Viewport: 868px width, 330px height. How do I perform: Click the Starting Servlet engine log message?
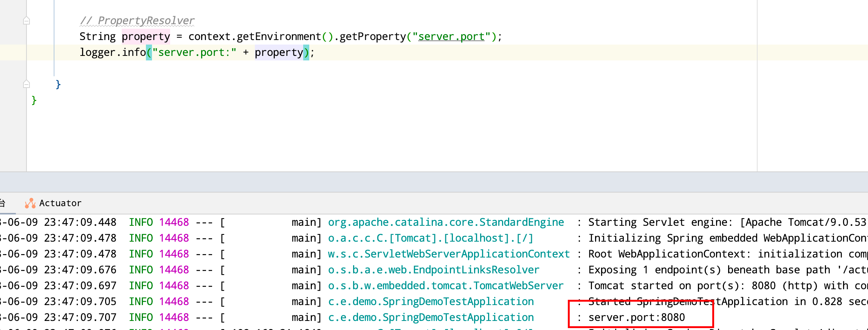(728, 222)
